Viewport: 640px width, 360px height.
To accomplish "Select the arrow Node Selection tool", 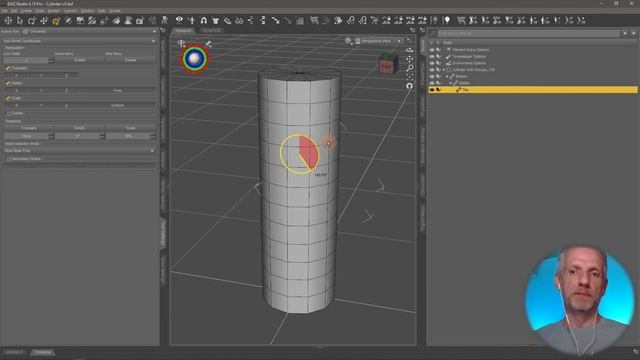I will point(20,20).
